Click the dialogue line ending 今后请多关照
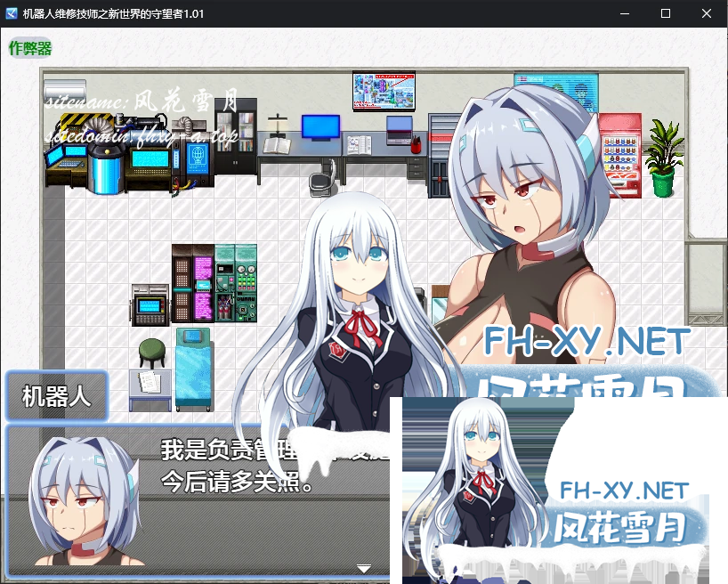The width and height of the screenshot is (728, 584). point(237,482)
